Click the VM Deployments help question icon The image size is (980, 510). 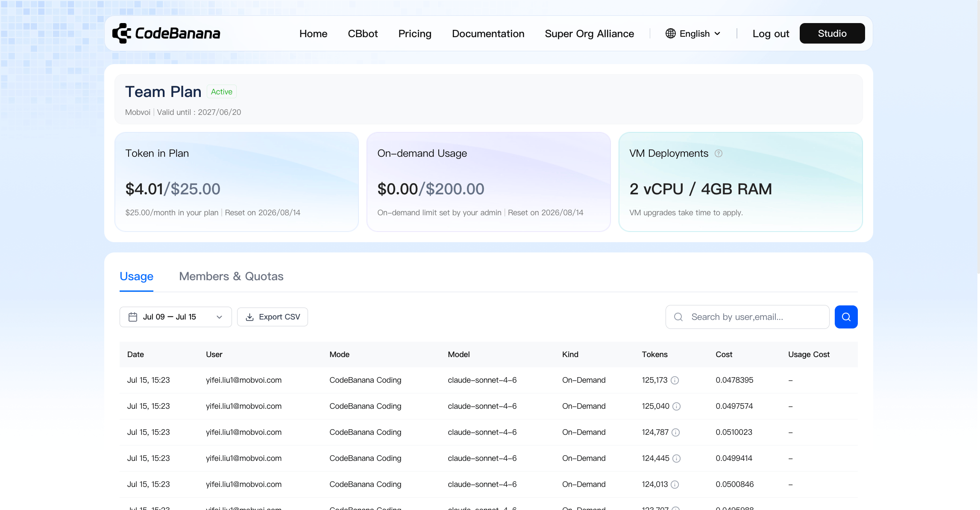pyautogui.click(x=719, y=153)
